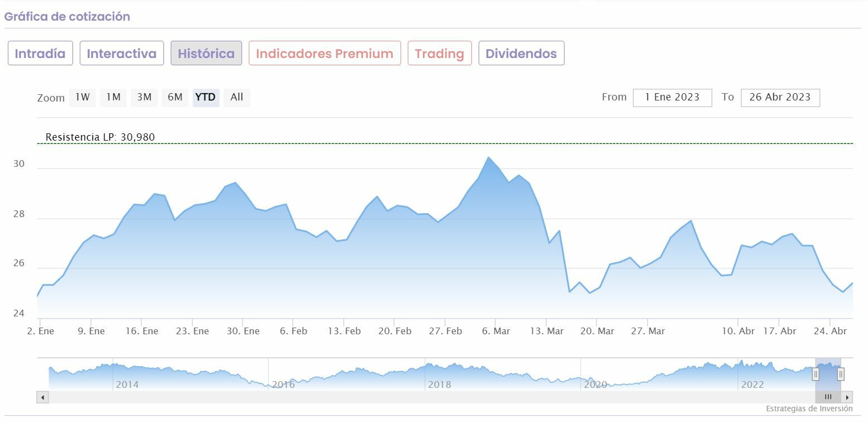868x423 pixels.
Task: Open Indicadores Premium tab
Action: point(325,54)
